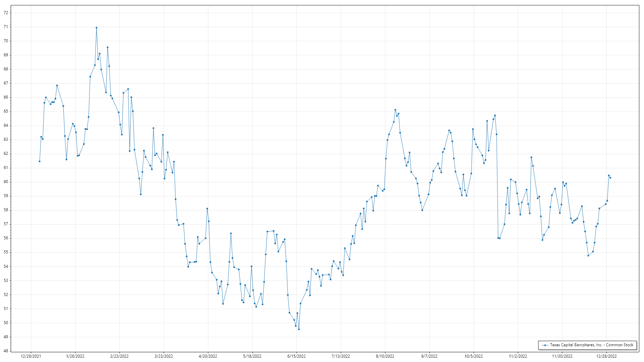
Task: Click the 6/15/2022 x-axis date label
Action: [x=297, y=356]
